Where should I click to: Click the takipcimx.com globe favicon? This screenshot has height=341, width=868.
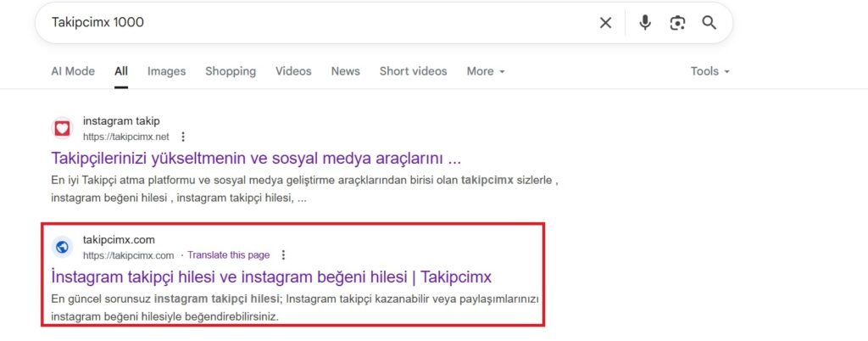point(62,247)
